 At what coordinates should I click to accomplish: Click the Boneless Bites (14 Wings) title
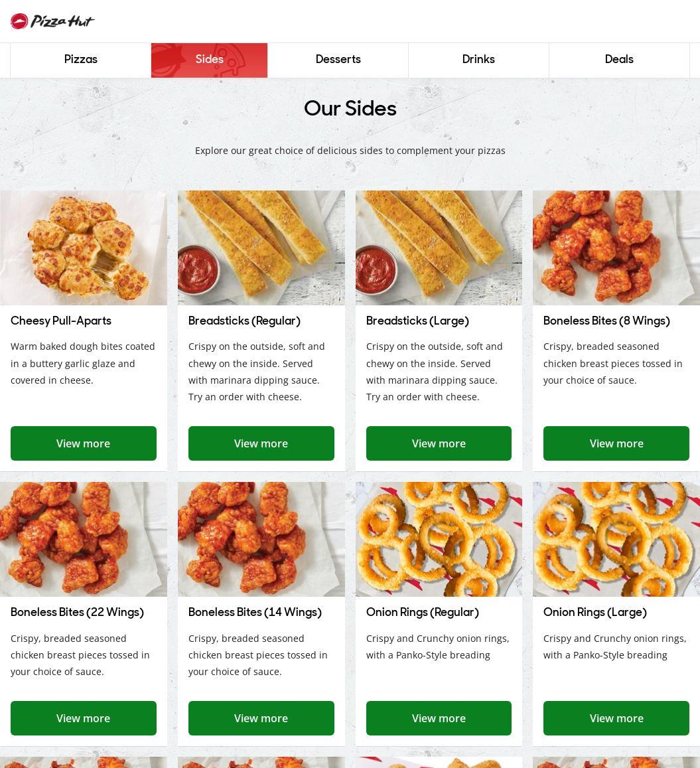coord(255,612)
